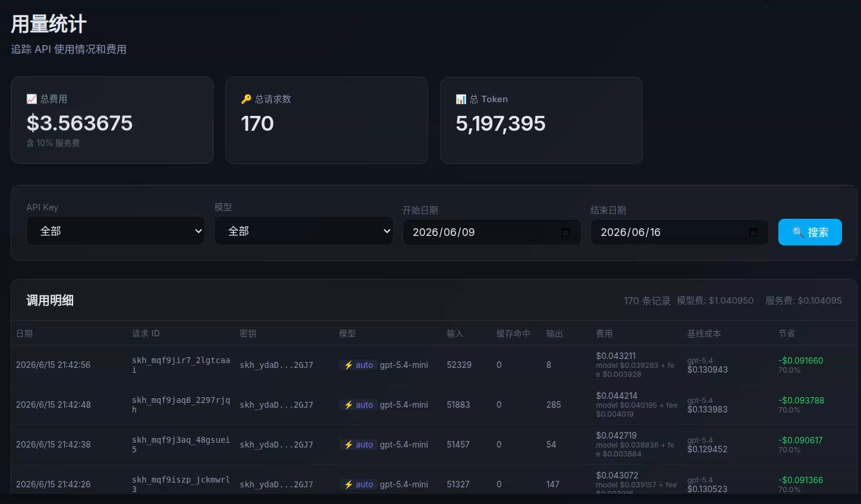This screenshot has height=504, width=861.
Task: Click the auto badge in the 21:42:26 row
Action: [x=359, y=484]
